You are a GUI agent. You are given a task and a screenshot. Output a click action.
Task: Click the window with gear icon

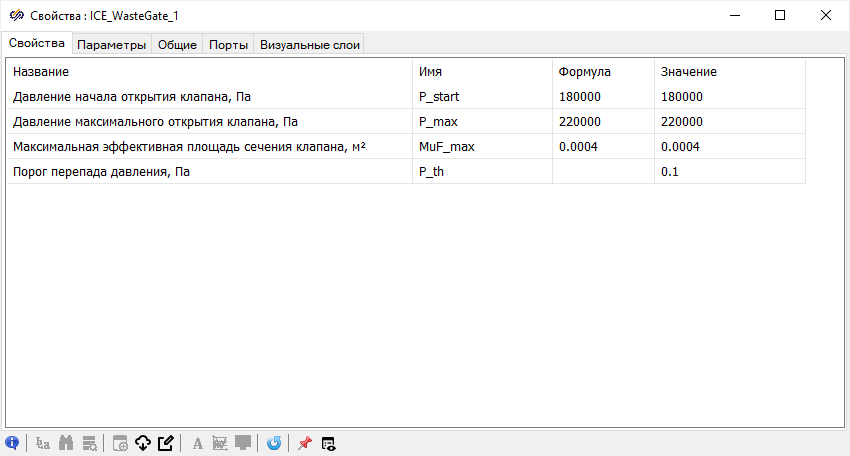tap(120, 443)
